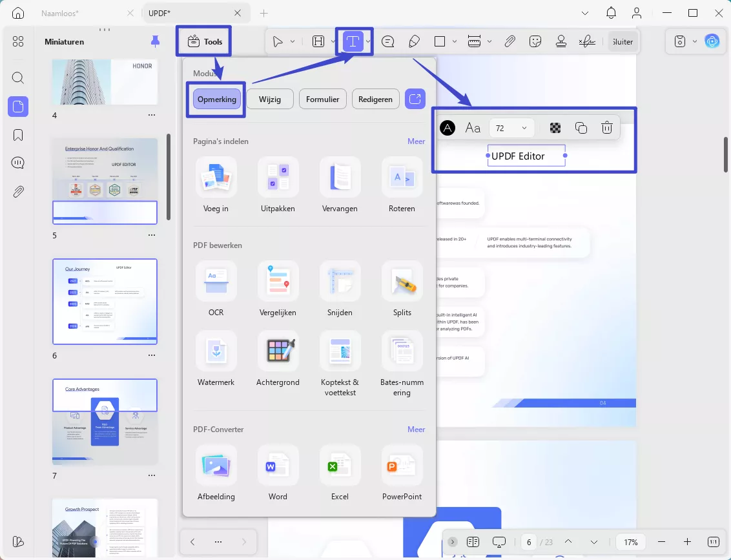Open the notifications bell
Viewport: 731px width, 560px height.
[x=611, y=13]
